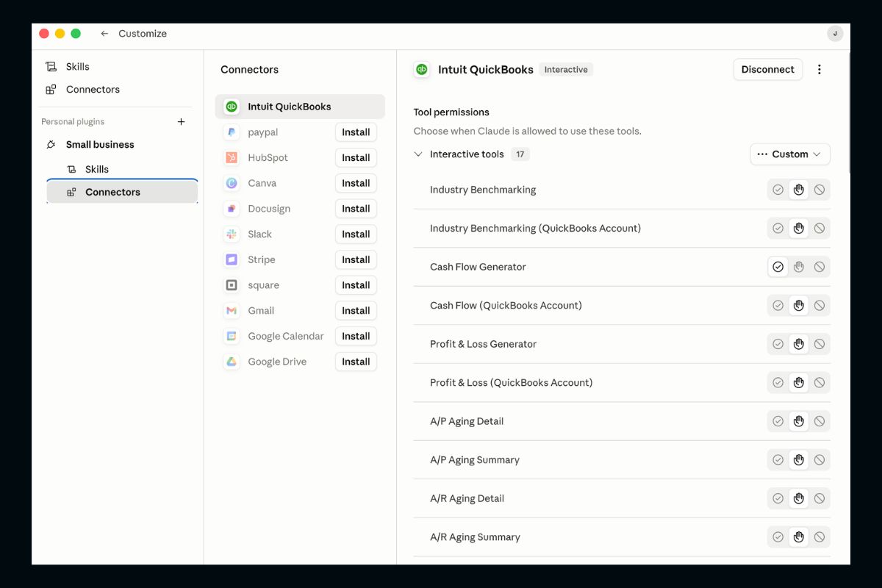The height and width of the screenshot is (588, 882).
Task: Install the square connector
Action: [356, 285]
